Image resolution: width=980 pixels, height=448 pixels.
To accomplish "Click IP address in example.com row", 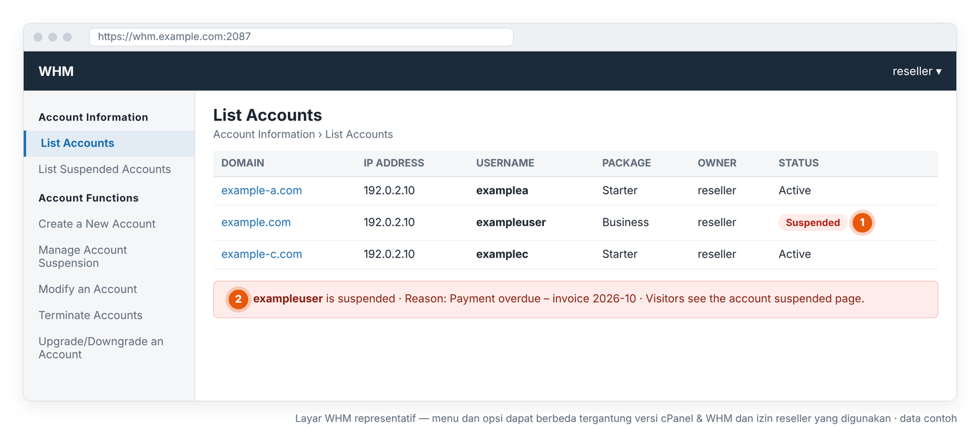I will (x=389, y=222).
